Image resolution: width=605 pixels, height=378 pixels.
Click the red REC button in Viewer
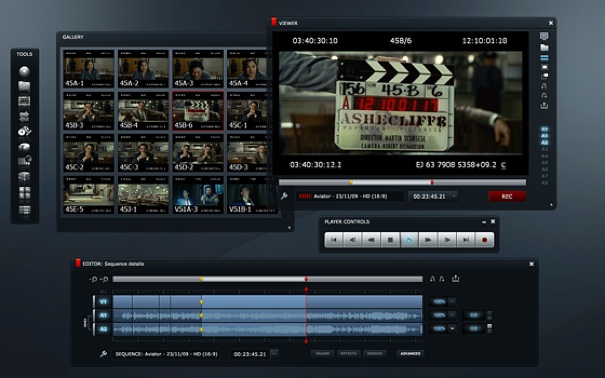[x=507, y=196]
